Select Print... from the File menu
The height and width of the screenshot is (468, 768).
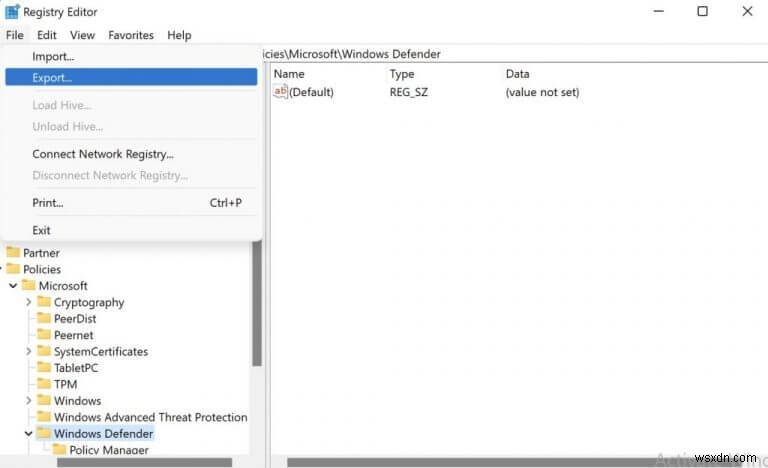131,202
